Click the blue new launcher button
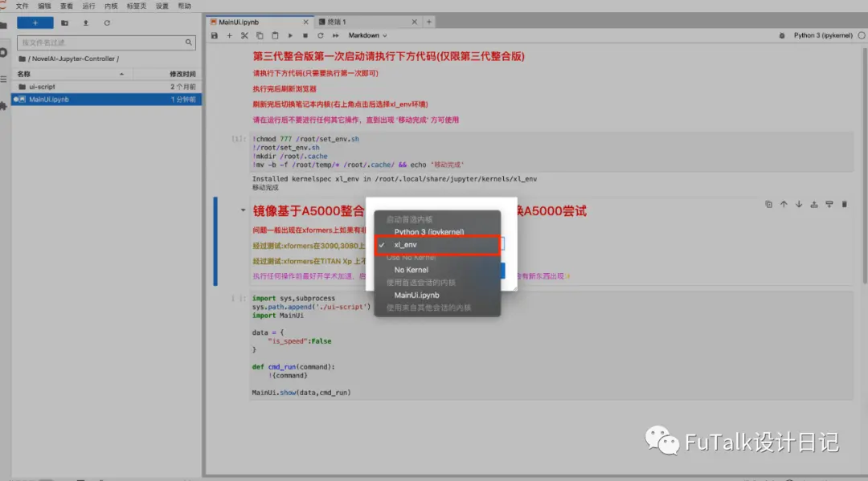868x481 pixels. click(35, 22)
